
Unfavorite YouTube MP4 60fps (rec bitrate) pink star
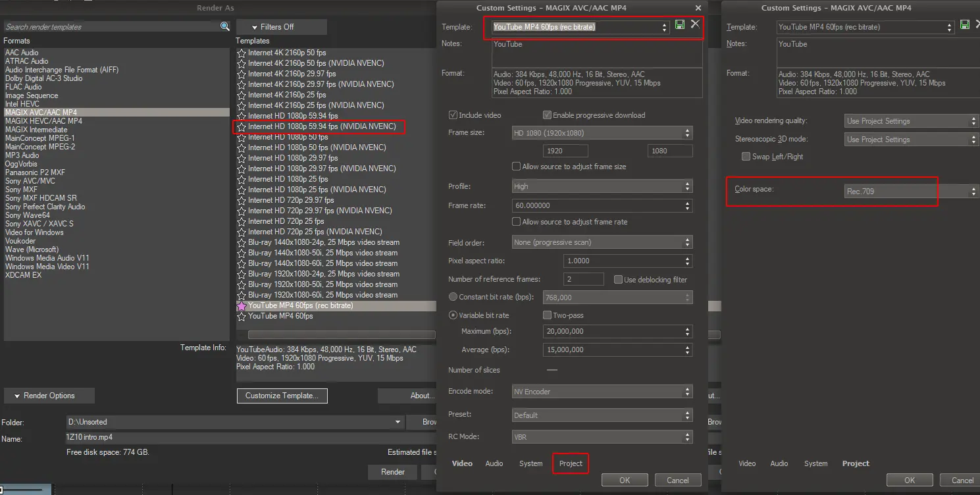tap(242, 306)
